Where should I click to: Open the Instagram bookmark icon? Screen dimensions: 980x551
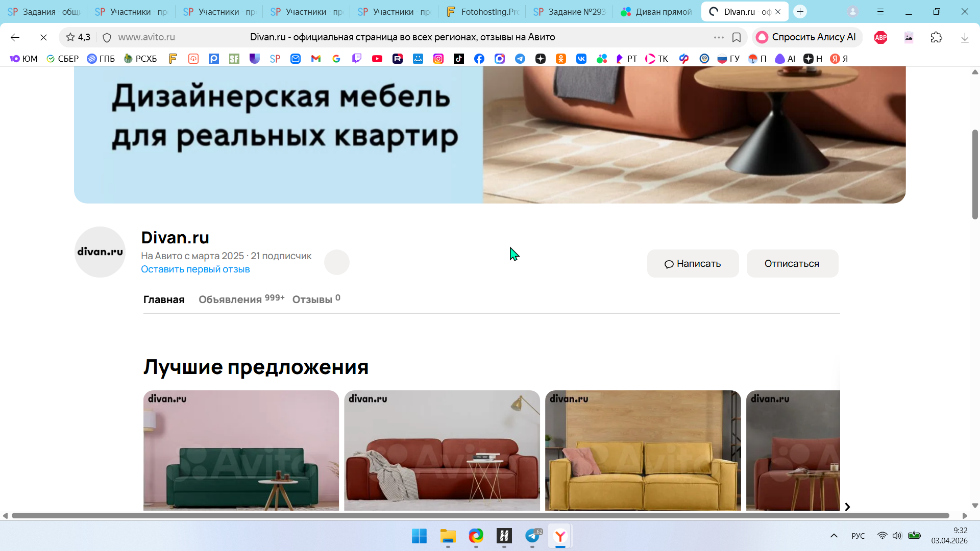click(x=438, y=59)
